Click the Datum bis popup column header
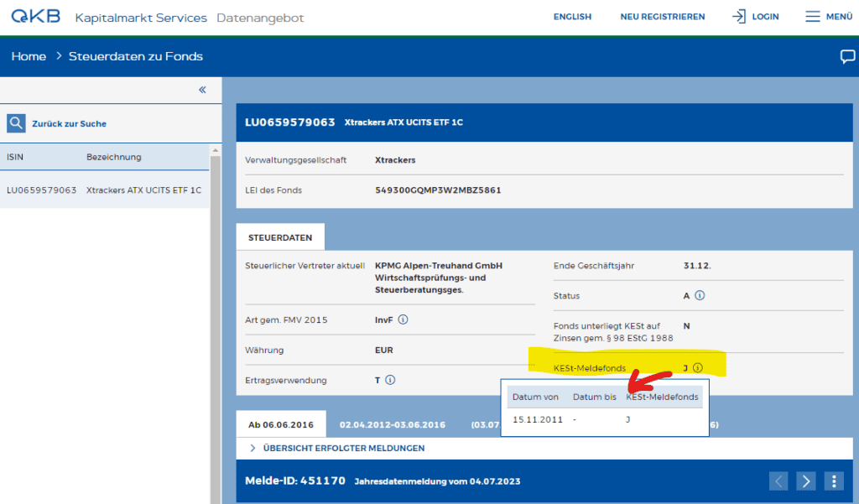 tap(595, 397)
